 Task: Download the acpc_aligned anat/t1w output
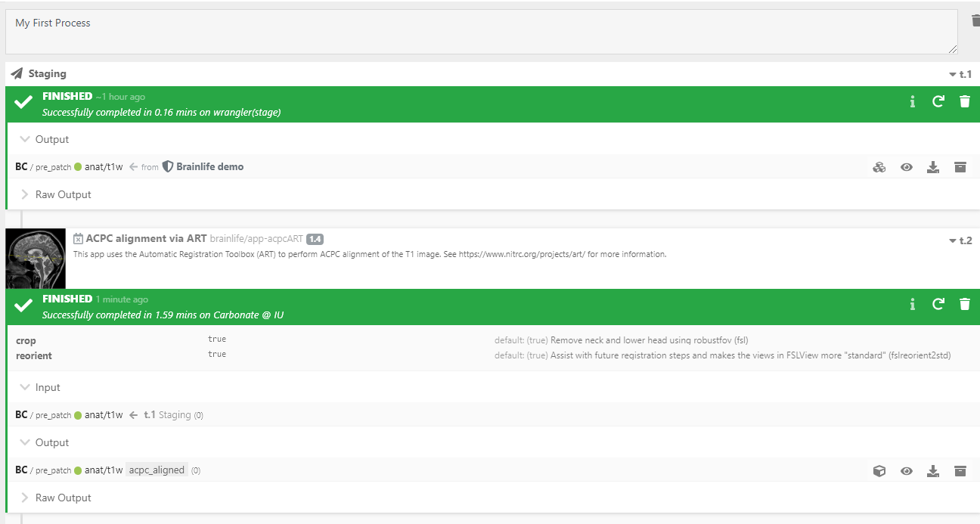click(x=933, y=470)
